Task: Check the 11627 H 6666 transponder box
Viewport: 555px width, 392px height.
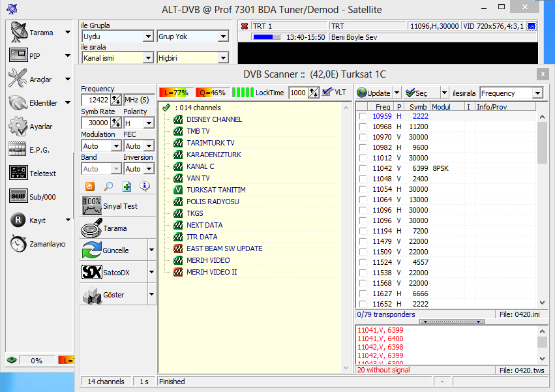Action: pos(363,294)
